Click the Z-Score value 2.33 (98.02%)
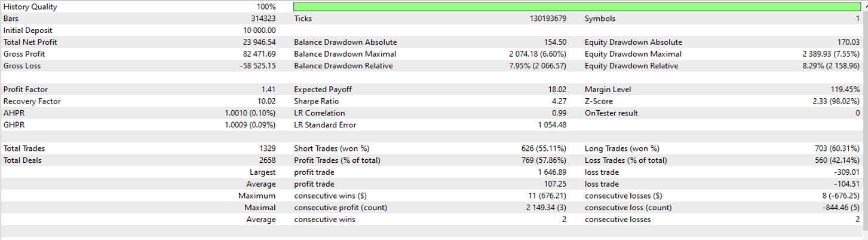The height and width of the screenshot is (240, 868). coord(834,102)
